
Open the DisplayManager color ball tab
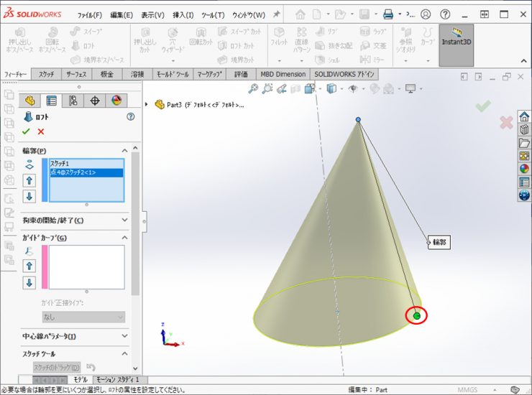(115, 101)
